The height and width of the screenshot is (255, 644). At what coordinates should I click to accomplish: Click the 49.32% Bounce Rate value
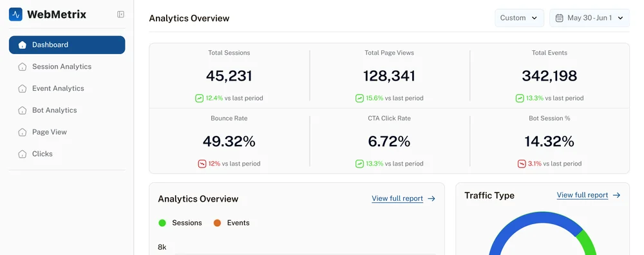pyautogui.click(x=229, y=142)
